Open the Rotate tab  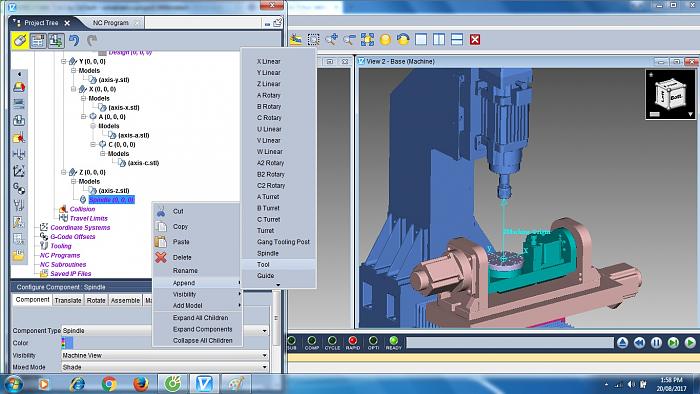(96, 300)
